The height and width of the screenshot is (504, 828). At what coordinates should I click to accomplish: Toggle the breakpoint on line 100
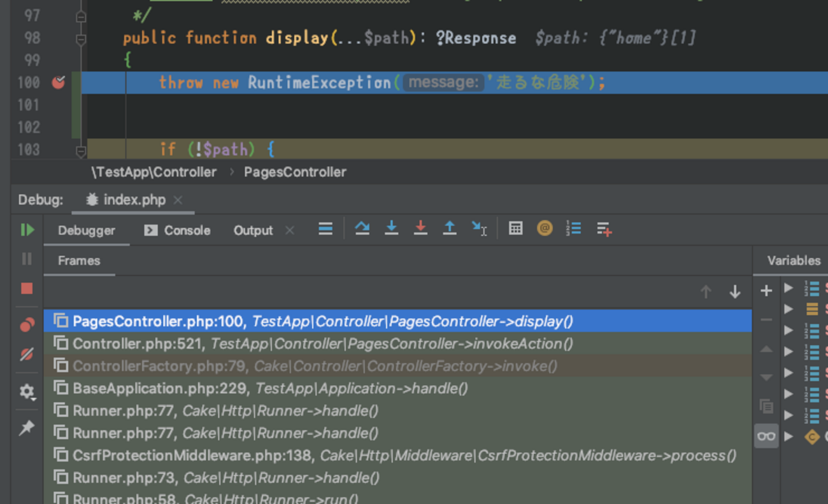(59, 82)
